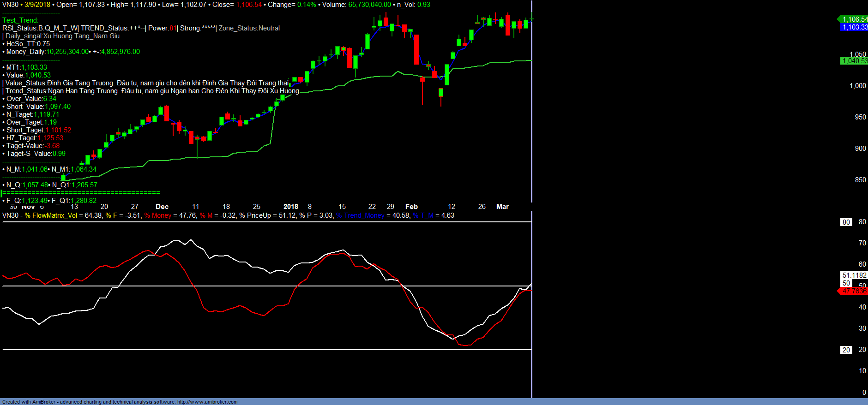Click the white 51.1182 indicator value label
This screenshot has width=868, height=405.
pyautogui.click(x=854, y=275)
